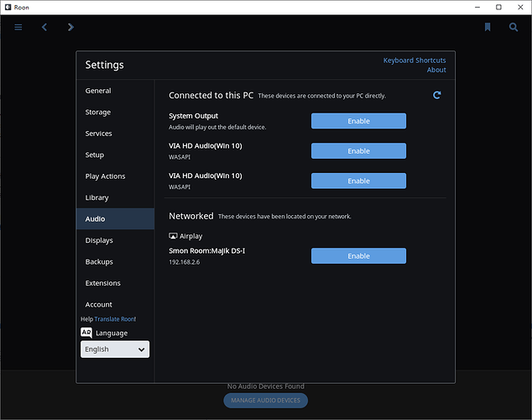Viewport: 532px width, 420px height.
Task: Open the hamburger navigation menu
Action: tap(18, 27)
